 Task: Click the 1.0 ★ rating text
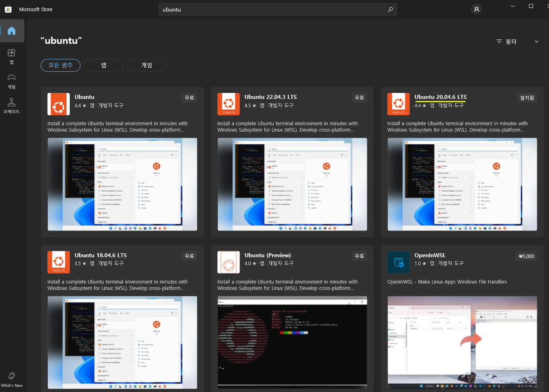(x=420, y=264)
